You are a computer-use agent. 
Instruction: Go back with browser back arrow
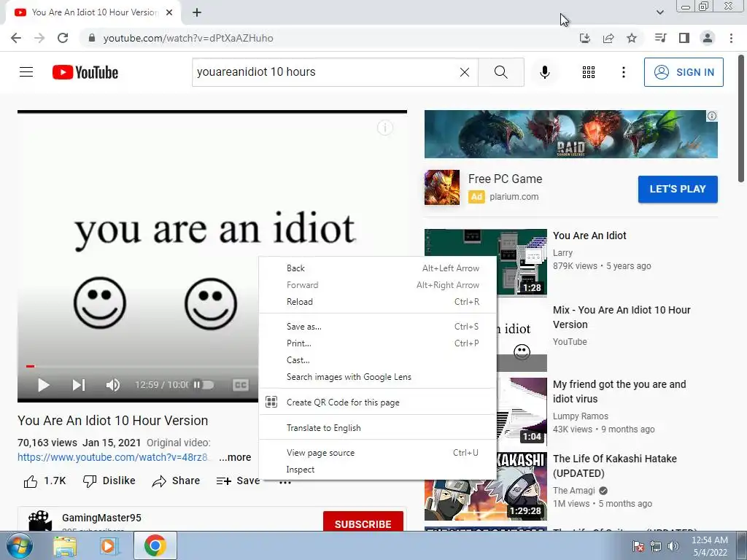click(x=16, y=38)
